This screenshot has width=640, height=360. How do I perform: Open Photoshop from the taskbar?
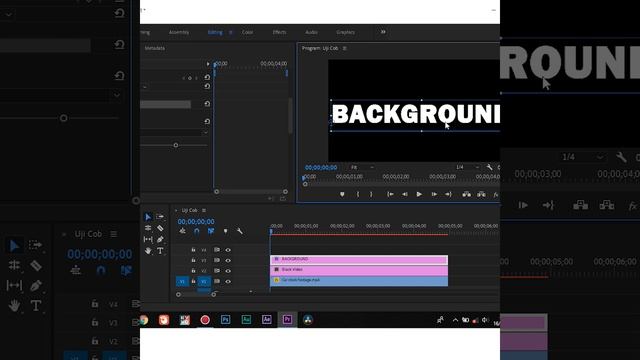coord(225,320)
